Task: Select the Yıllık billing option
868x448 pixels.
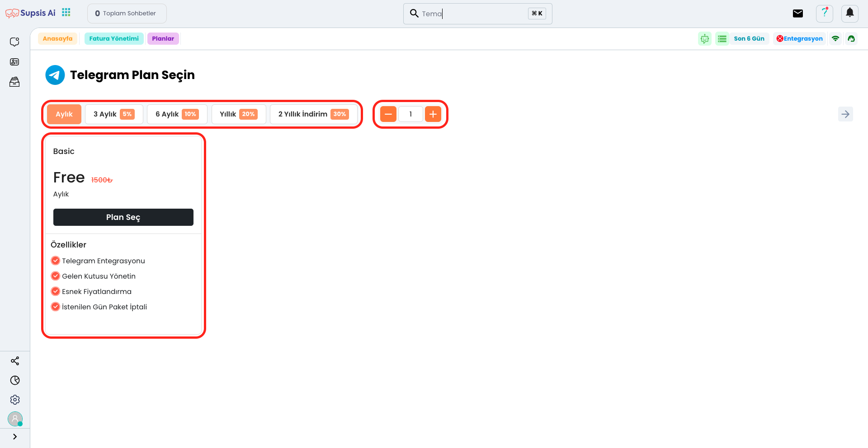Action: point(239,114)
